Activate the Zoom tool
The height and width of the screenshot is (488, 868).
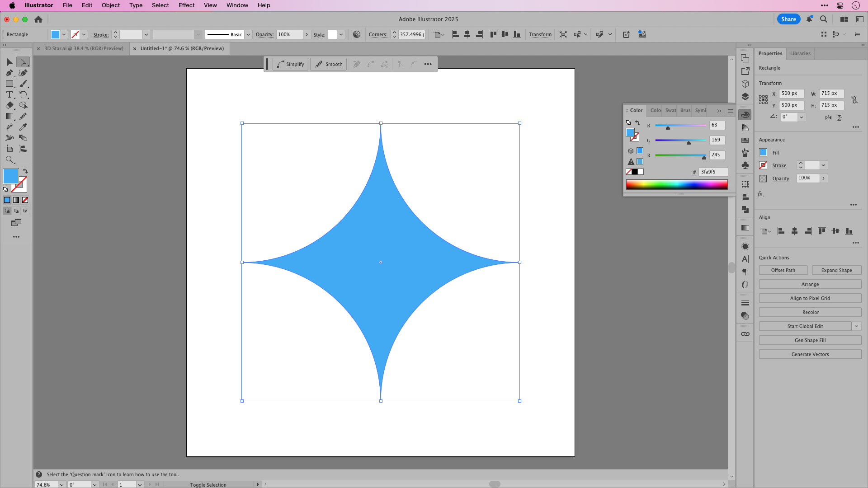[x=9, y=160]
